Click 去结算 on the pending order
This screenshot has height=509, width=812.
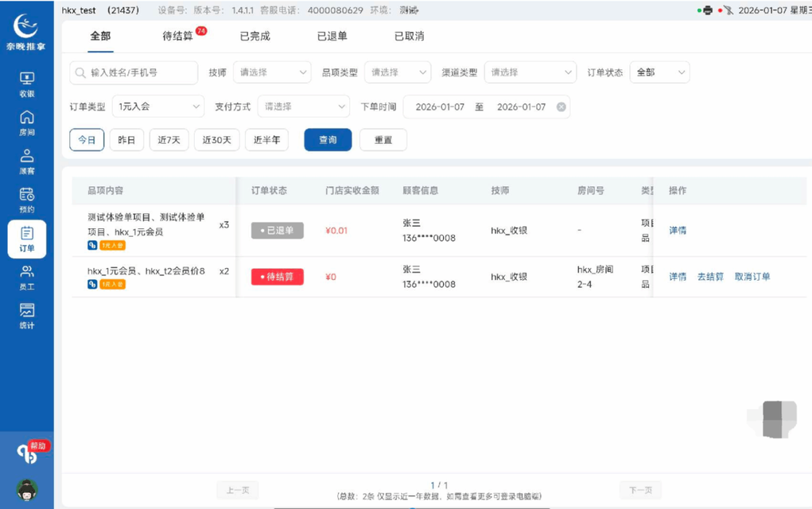[x=709, y=277]
